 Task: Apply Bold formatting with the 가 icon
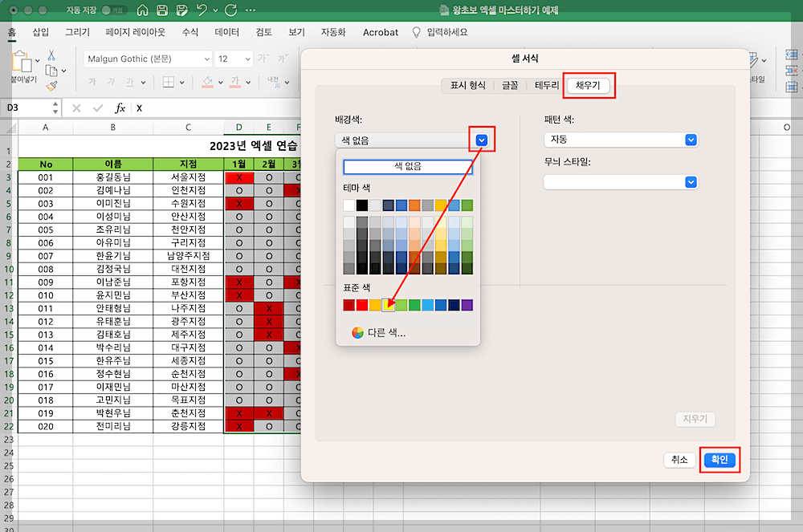tap(93, 81)
